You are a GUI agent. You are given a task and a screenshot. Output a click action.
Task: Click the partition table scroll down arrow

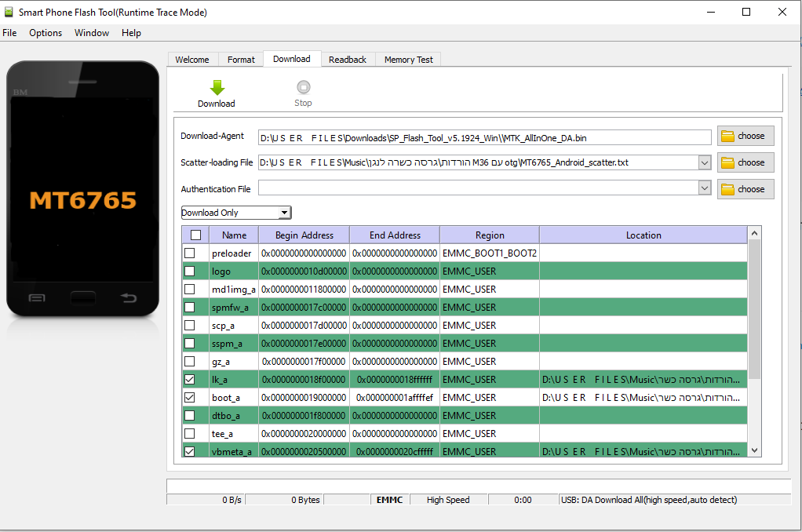(754, 450)
